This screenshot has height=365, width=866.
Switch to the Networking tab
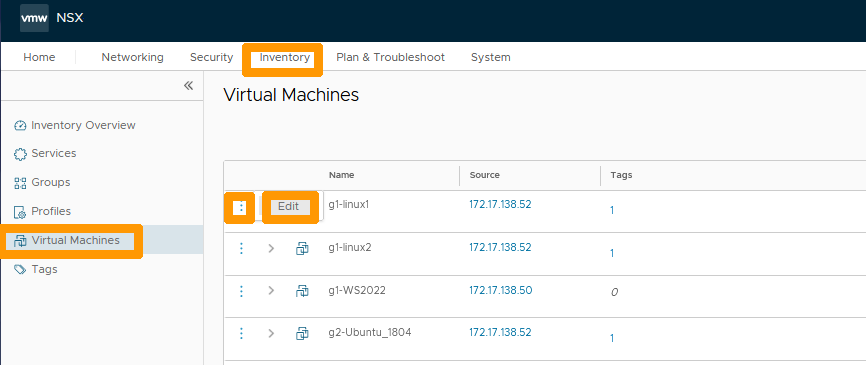[x=133, y=57]
